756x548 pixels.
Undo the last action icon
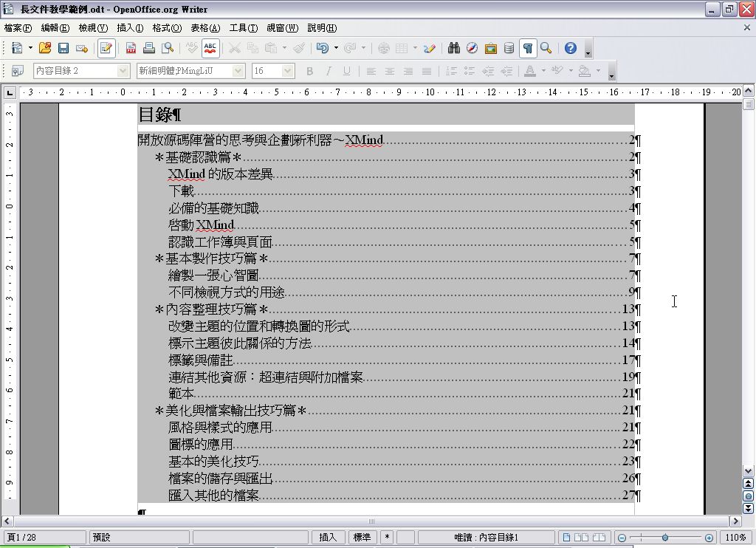pyautogui.click(x=323, y=48)
